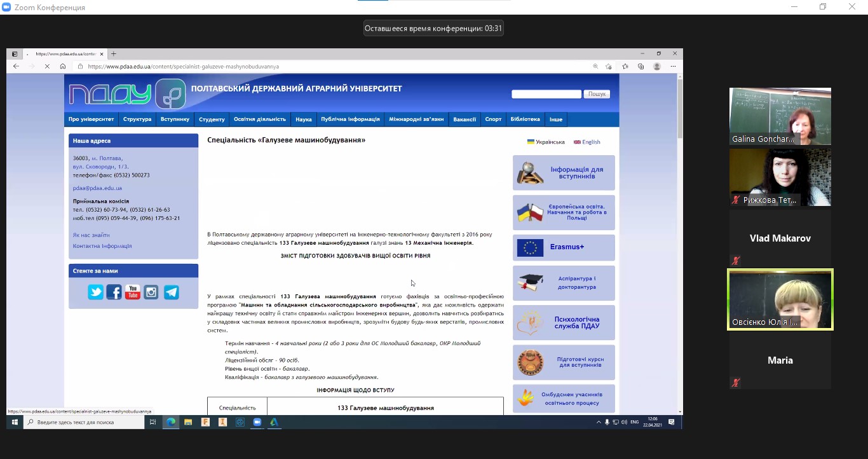Stop loading the page in browser
Screen dimensions: 868x459
pyautogui.click(x=47, y=66)
